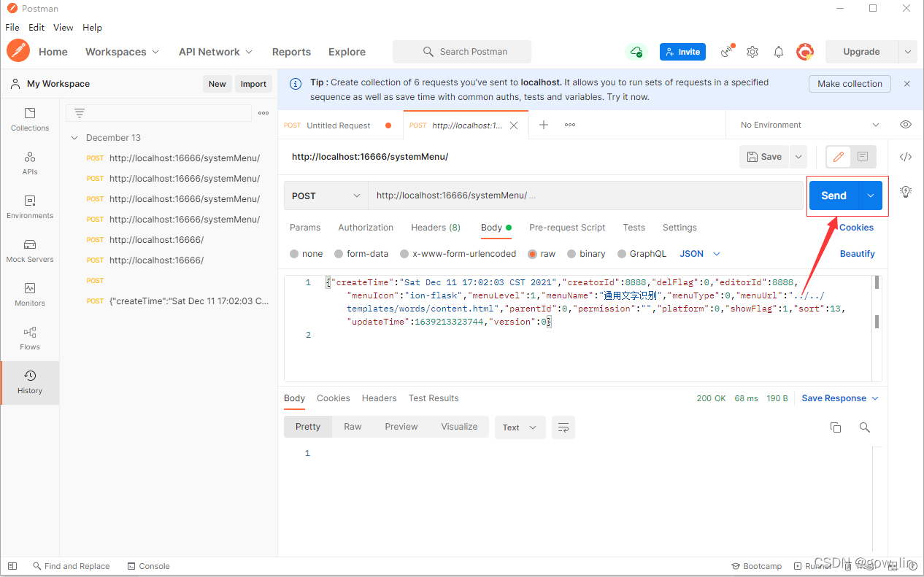The width and height of the screenshot is (924, 577).
Task: Switch to the Headers (8) tab
Action: click(436, 228)
